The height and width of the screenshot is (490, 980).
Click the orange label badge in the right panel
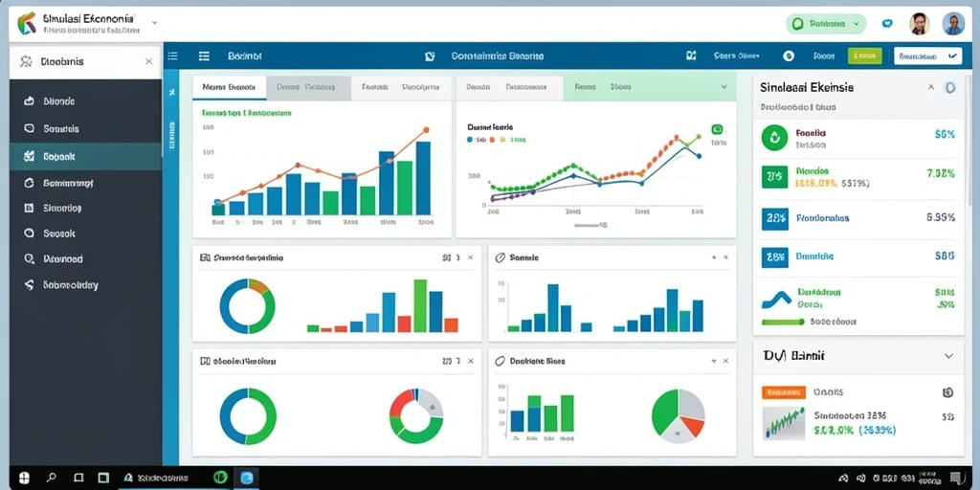coord(784,392)
